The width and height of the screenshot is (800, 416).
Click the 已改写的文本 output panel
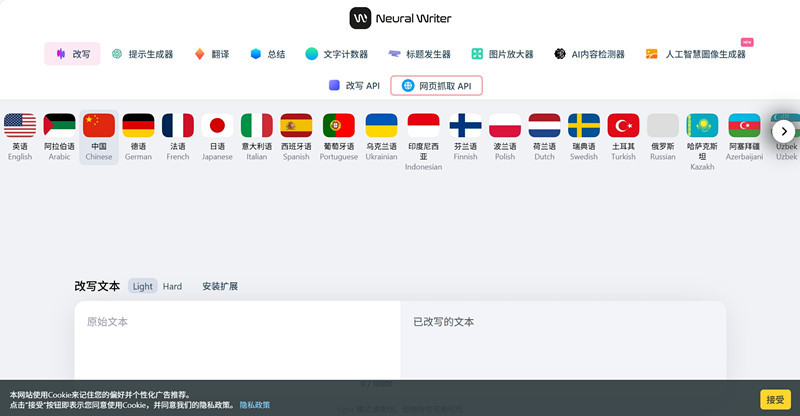(563, 340)
